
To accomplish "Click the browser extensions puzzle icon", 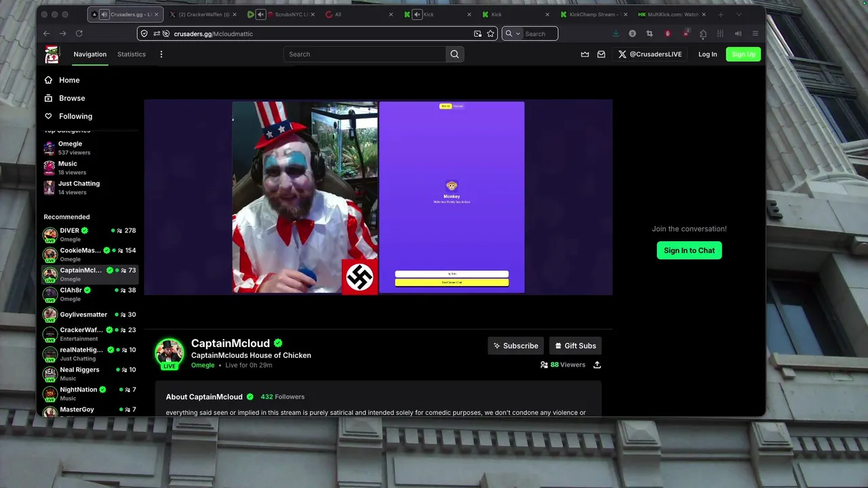I will coord(703,33).
